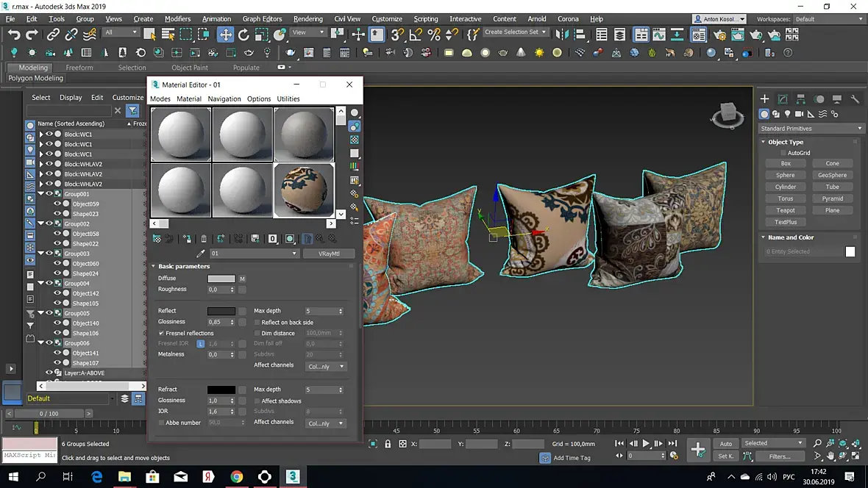Uncheck Fresnel reflections

162,333
